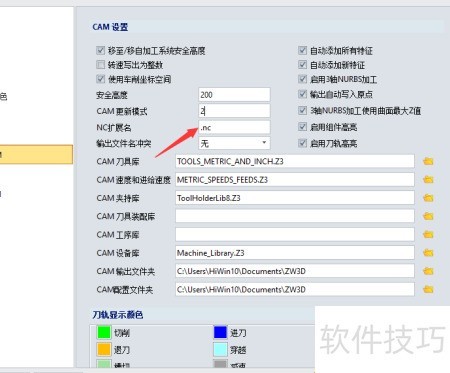Pick the green 切削 color swatch
The image size is (450, 373).
(104, 332)
